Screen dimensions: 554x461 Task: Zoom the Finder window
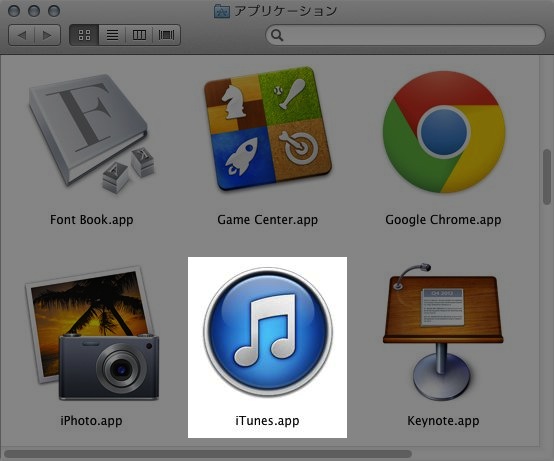[x=54, y=11]
